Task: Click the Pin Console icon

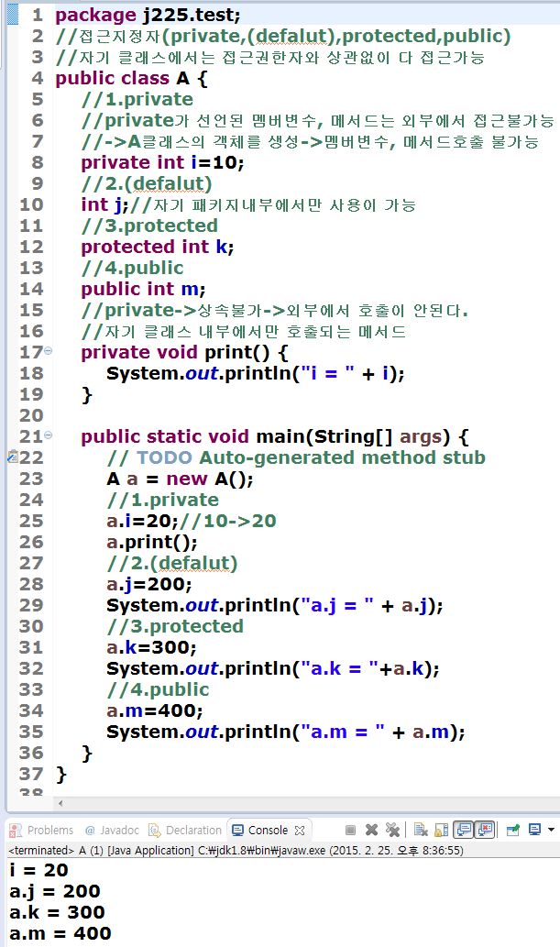Action: (x=513, y=830)
